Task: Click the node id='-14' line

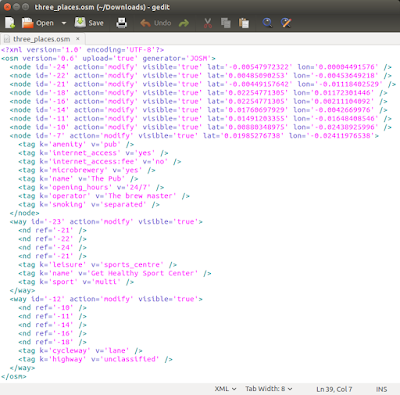Action: pyautogui.click(x=198, y=110)
